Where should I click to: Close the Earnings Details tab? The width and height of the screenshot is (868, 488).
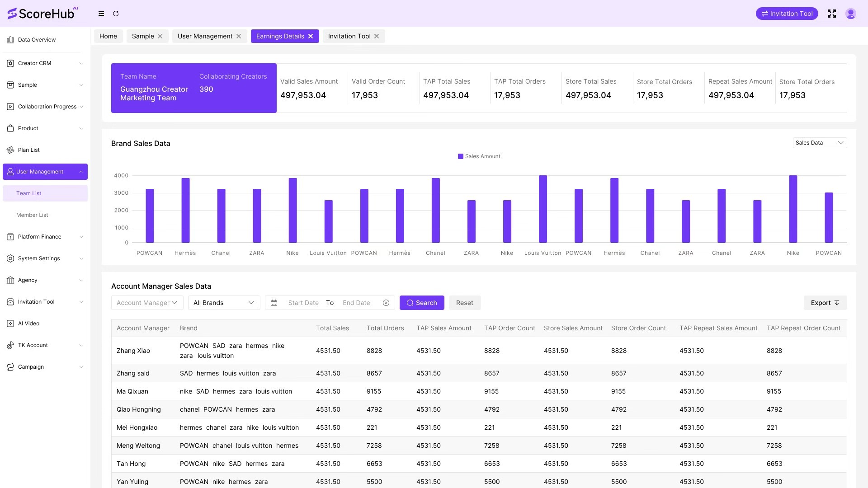pos(311,36)
